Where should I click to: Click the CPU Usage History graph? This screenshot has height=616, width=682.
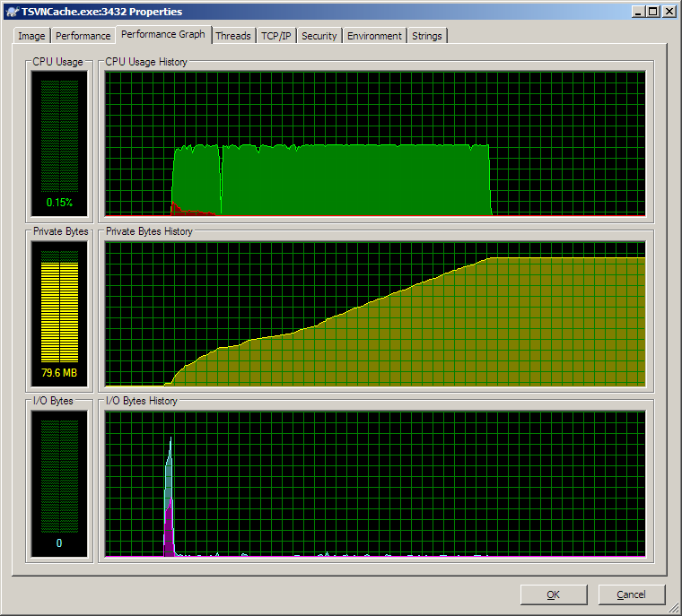[375, 143]
